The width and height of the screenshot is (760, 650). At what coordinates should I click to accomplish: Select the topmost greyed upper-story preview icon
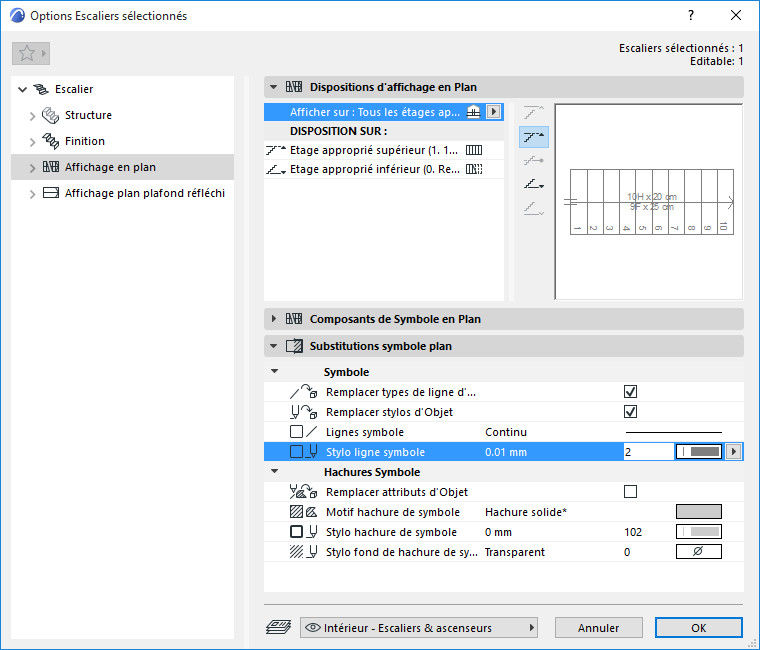pyautogui.click(x=534, y=112)
